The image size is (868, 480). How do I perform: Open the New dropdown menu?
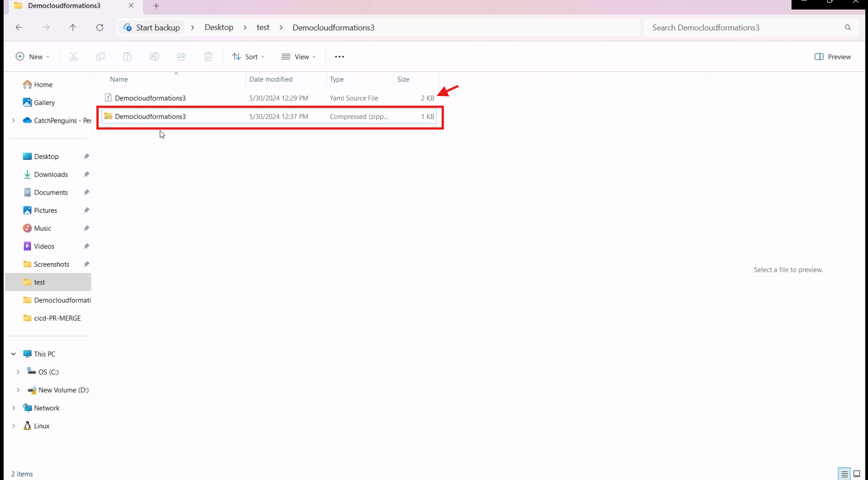33,57
